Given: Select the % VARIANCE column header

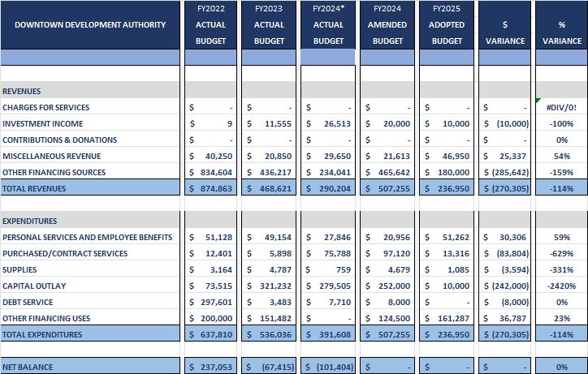Looking at the screenshot, I should 562,24.
